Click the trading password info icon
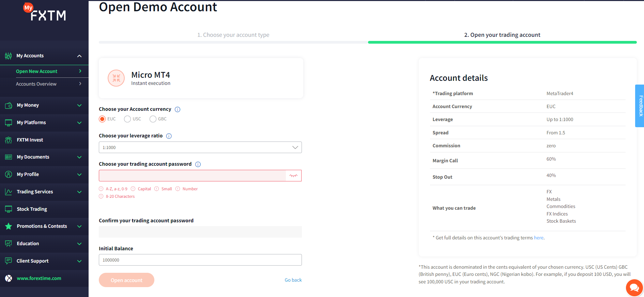The height and width of the screenshot is (297, 644). (x=198, y=164)
